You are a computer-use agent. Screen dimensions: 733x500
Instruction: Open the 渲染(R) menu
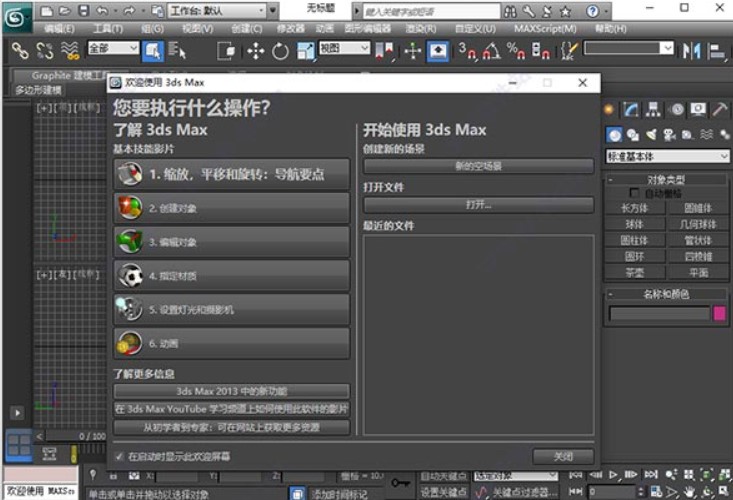click(x=421, y=29)
